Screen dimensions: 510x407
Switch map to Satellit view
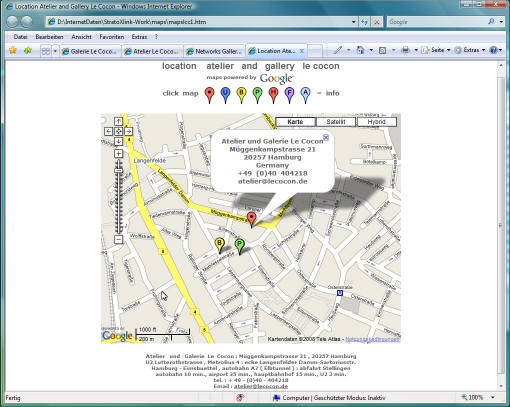click(336, 122)
